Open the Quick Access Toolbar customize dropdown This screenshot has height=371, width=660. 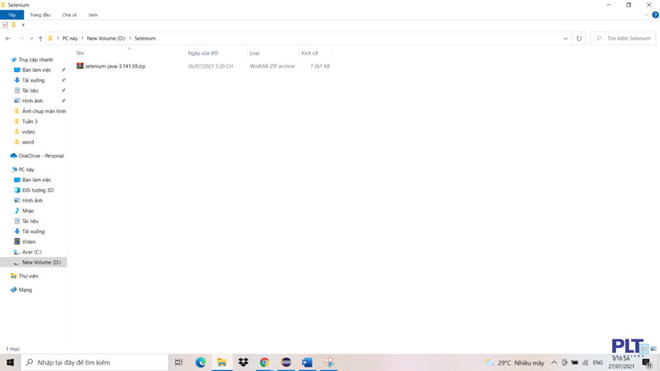click(23, 25)
